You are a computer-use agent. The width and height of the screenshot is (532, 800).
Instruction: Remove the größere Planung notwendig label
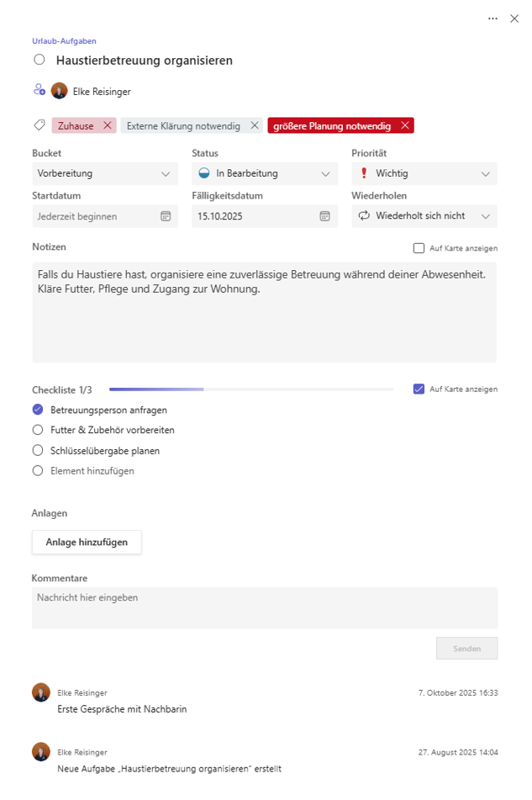click(x=404, y=125)
